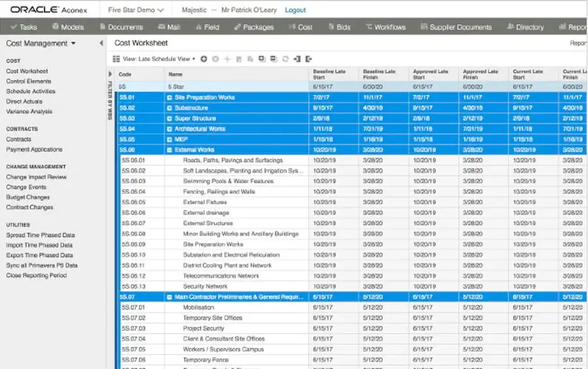Expand the MEP row
The image size is (588, 369).
tap(169, 140)
